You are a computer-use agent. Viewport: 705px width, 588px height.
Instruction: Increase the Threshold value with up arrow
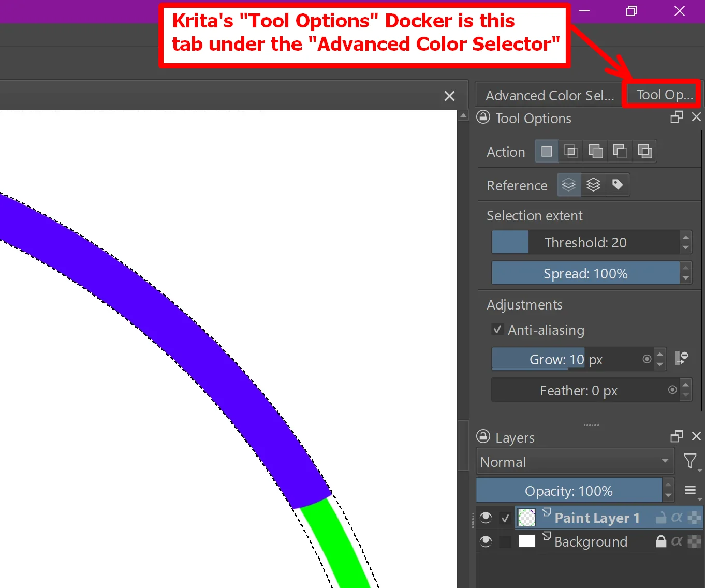pos(686,237)
